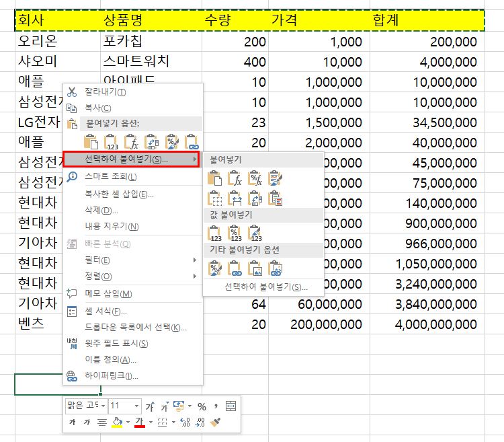Paste formatting only under 기타 붙여넣기 옵션
Image resolution: width=504 pixels, height=442 pixels.
coord(215,268)
